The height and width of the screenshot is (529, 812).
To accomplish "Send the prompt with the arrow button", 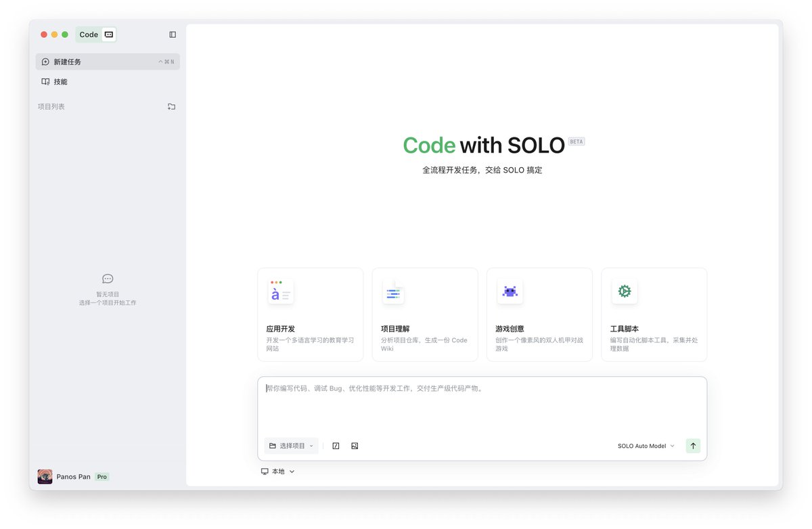I will pyautogui.click(x=693, y=446).
